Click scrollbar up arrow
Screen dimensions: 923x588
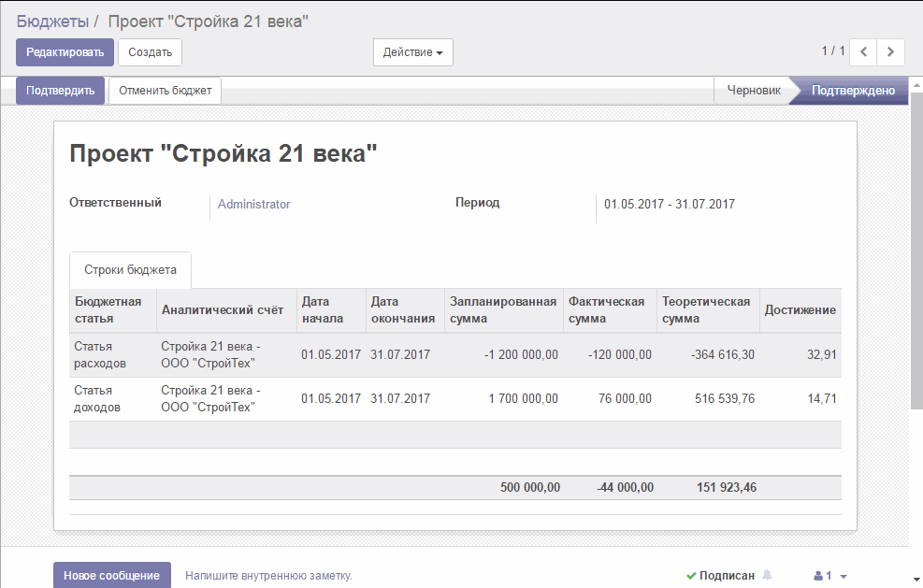pyautogui.click(x=916, y=85)
